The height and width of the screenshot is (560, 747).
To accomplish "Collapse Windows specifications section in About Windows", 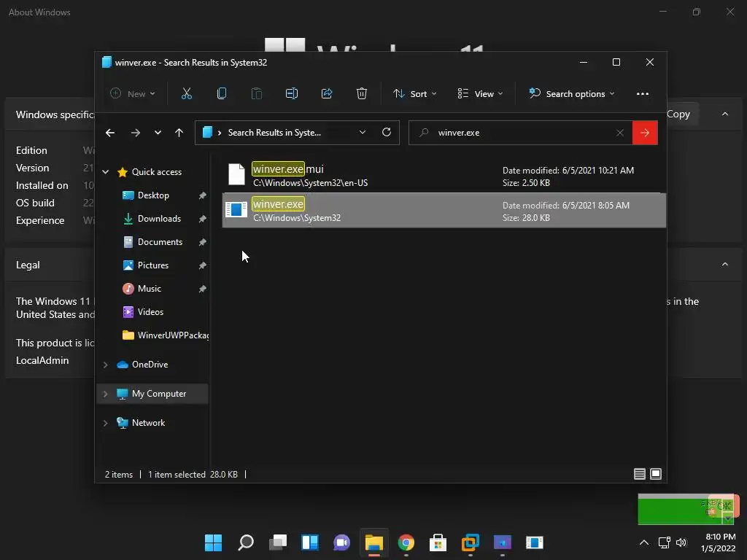I will click(x=725, y=114).
